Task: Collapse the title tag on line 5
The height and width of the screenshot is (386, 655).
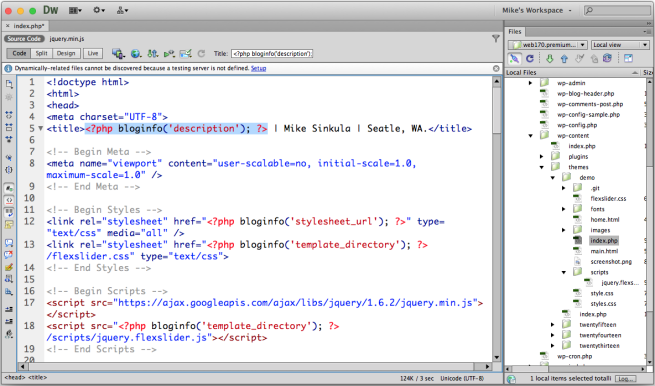Action: 41,129
